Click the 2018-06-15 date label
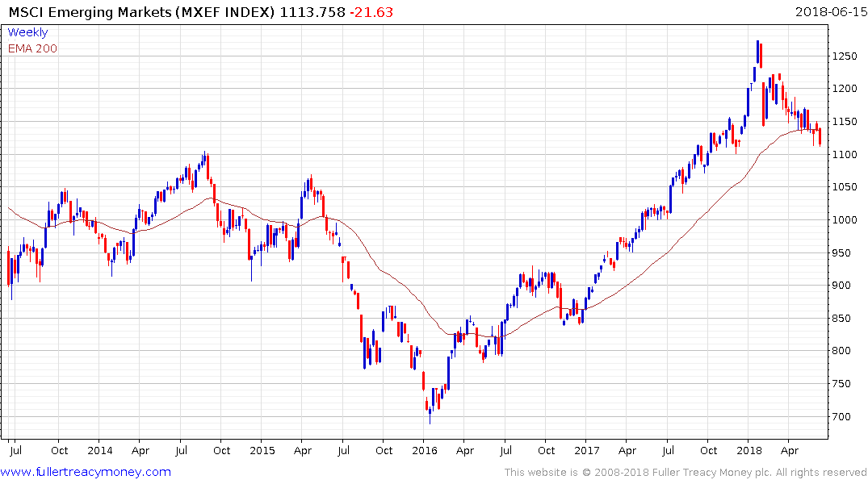This screenshot has height=484, width=868. click(x=831, y=11)
